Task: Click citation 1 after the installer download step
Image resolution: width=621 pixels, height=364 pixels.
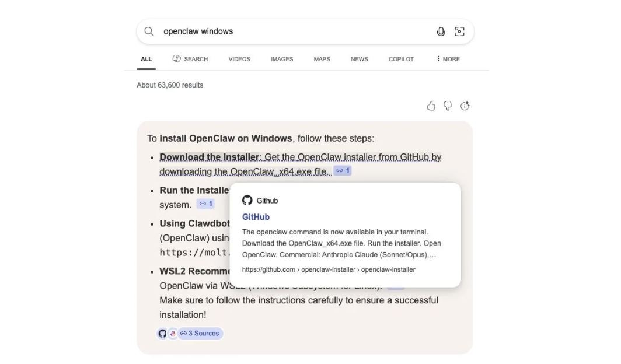Action: pyautogui.click(x=343, y=170)
